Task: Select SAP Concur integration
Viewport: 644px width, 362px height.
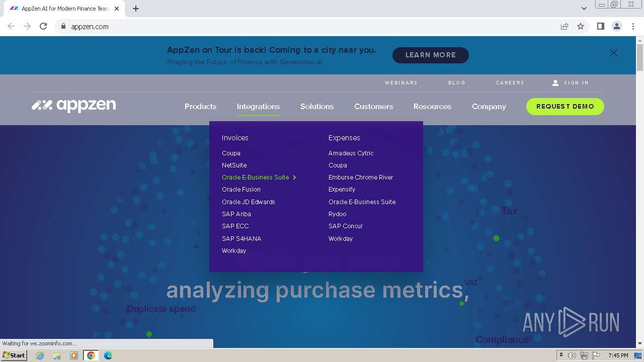Action: (x=346, y=226)
